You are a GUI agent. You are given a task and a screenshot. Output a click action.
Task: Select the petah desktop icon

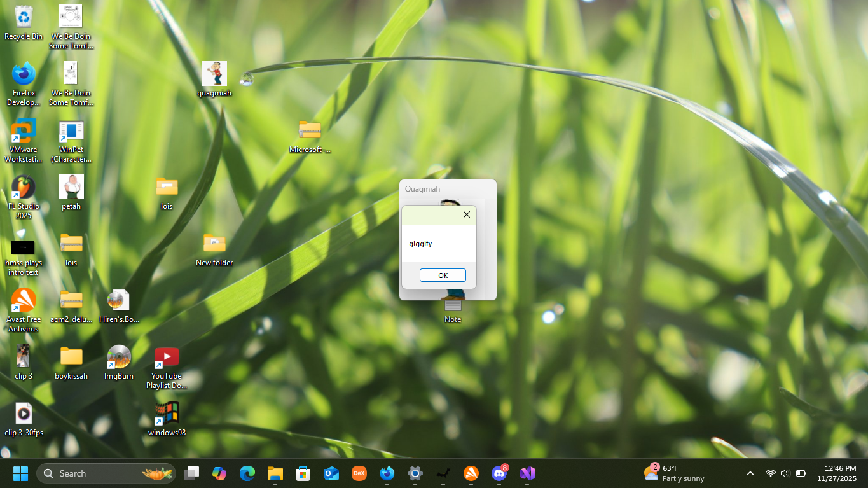[x=71, y=192]
